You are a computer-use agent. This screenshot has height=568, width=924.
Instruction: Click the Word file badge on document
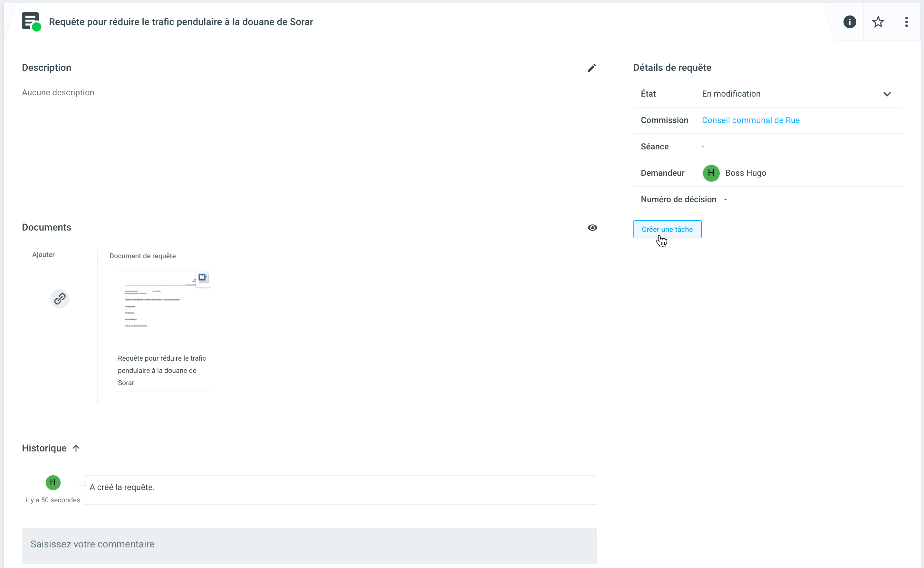203,277
